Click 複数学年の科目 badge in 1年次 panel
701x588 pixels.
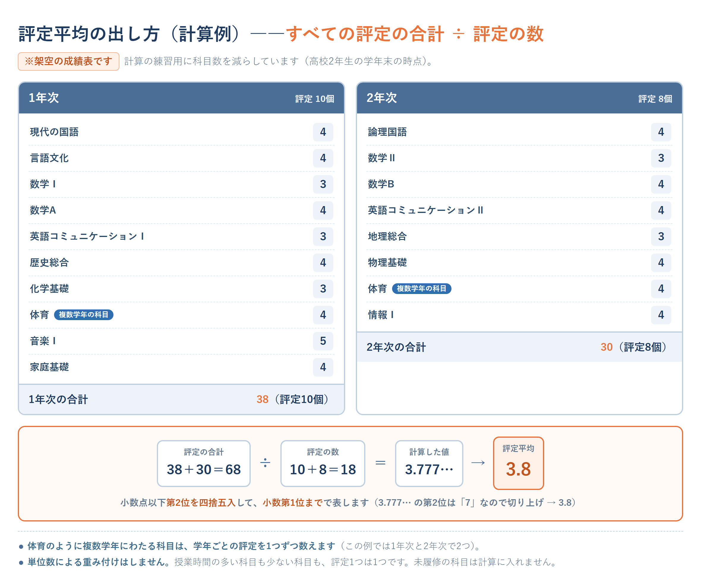click(84, 315)
